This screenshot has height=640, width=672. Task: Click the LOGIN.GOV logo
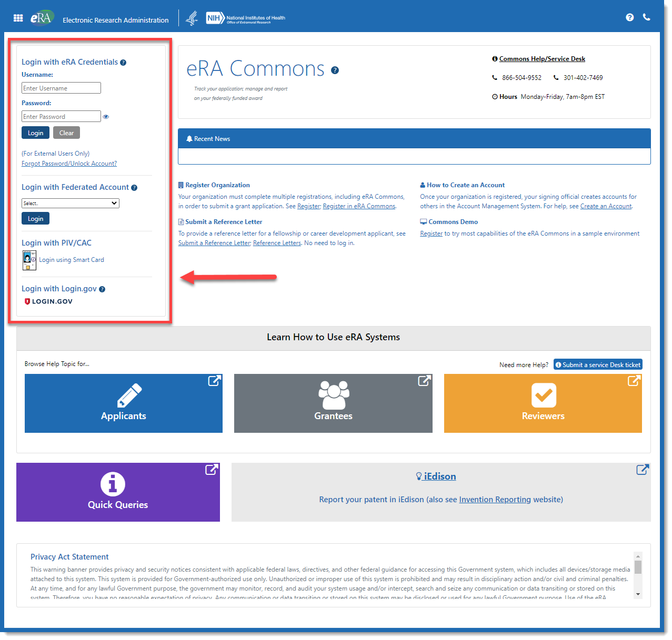click(48, 302)
